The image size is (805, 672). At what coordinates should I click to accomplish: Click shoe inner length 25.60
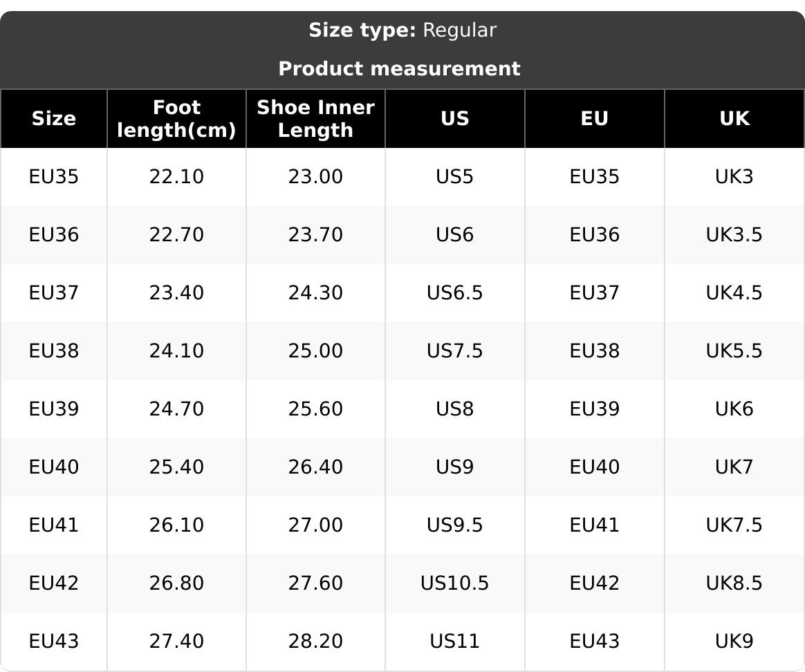315,409
